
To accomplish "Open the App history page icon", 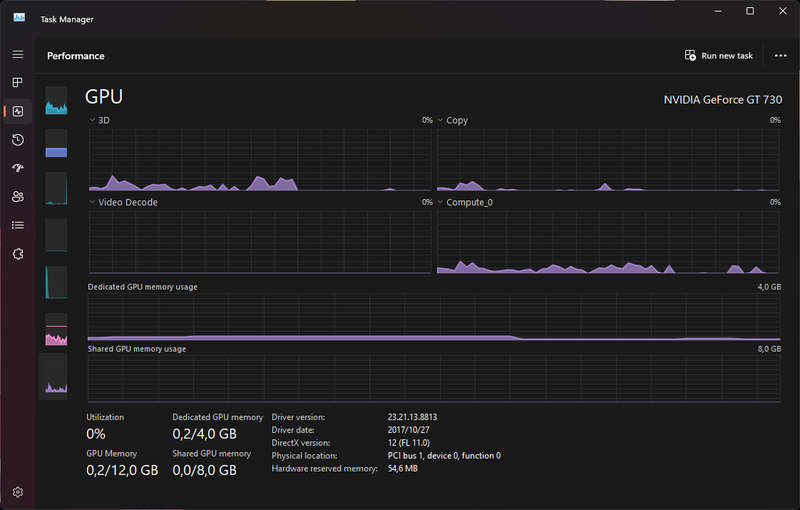I will click(18, 140).
